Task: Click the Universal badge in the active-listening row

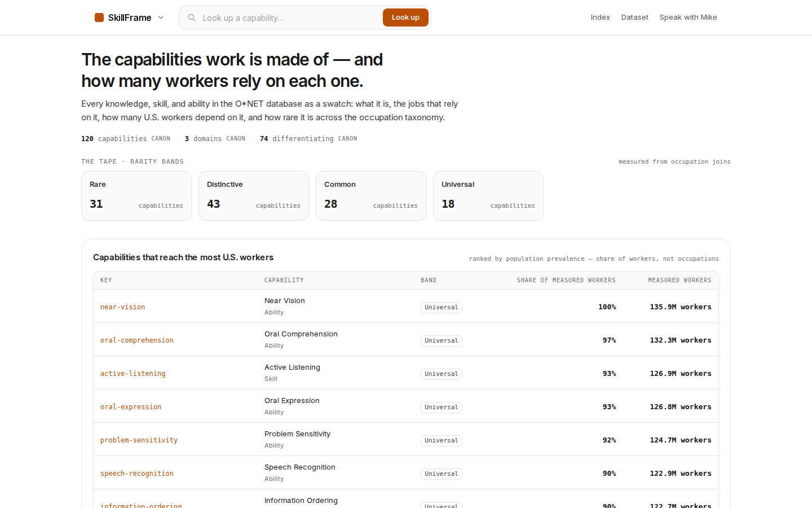Action: point(442,374)
